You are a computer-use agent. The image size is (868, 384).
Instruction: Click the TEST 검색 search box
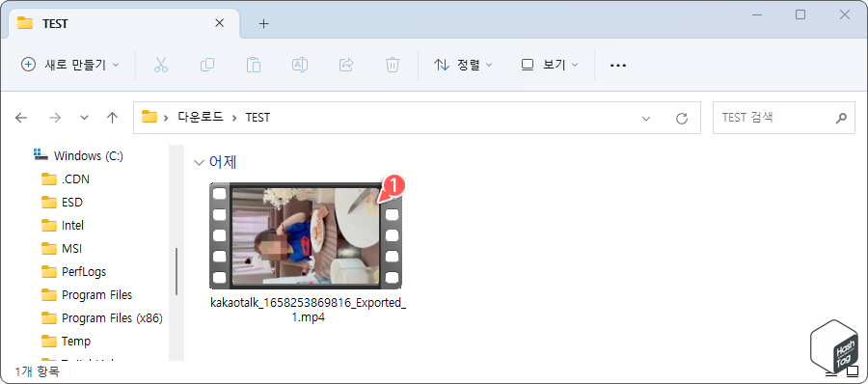tap(783, 118)
